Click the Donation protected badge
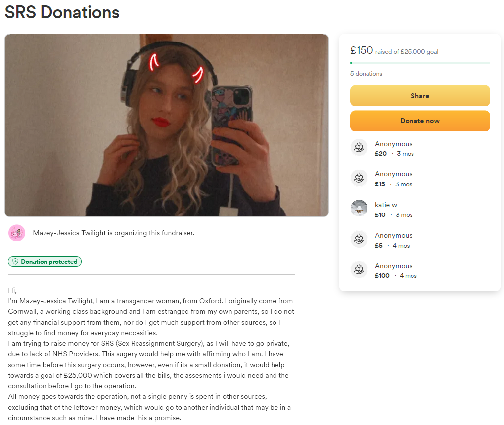The image size is (504, 425). coord(45,262)
